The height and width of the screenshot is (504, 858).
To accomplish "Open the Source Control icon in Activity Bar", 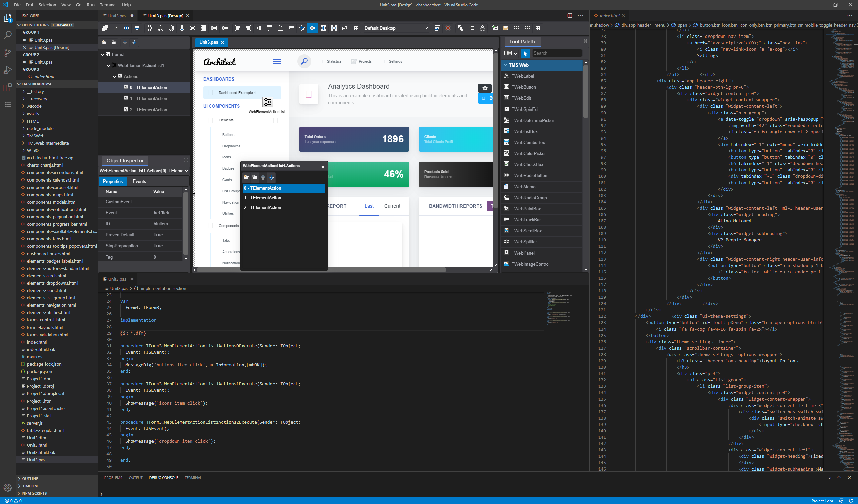I will click(x=7, y=52).
